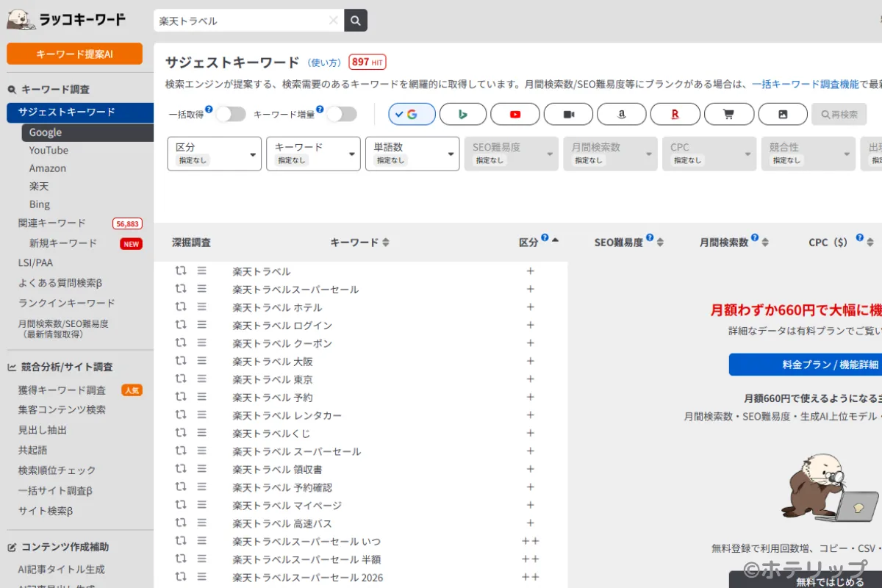Click the help icon beside キーワード増量
Viewport: 882px width, 588px height.
click(x=320, y=110)
